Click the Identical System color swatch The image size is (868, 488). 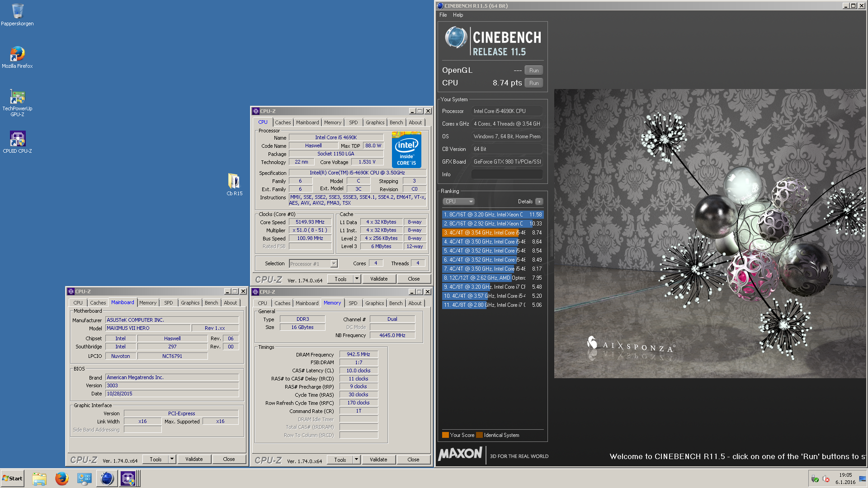click(x=479, y=435)
